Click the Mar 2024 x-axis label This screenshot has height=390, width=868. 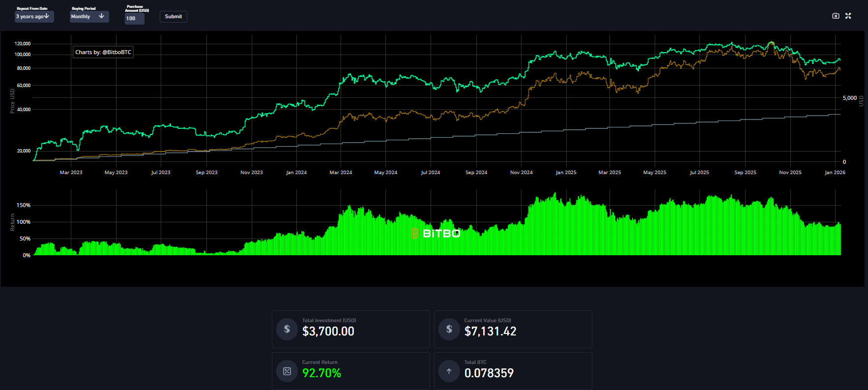(341, 173)
